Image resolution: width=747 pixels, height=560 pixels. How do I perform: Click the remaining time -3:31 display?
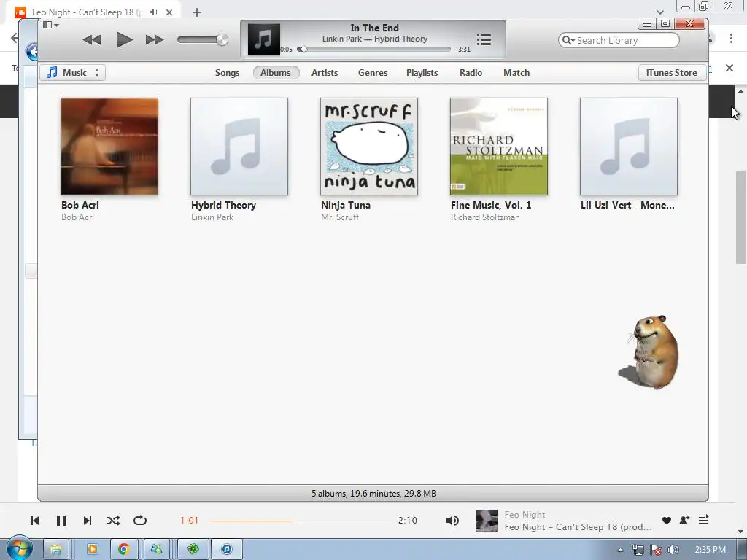coord(462,49)
